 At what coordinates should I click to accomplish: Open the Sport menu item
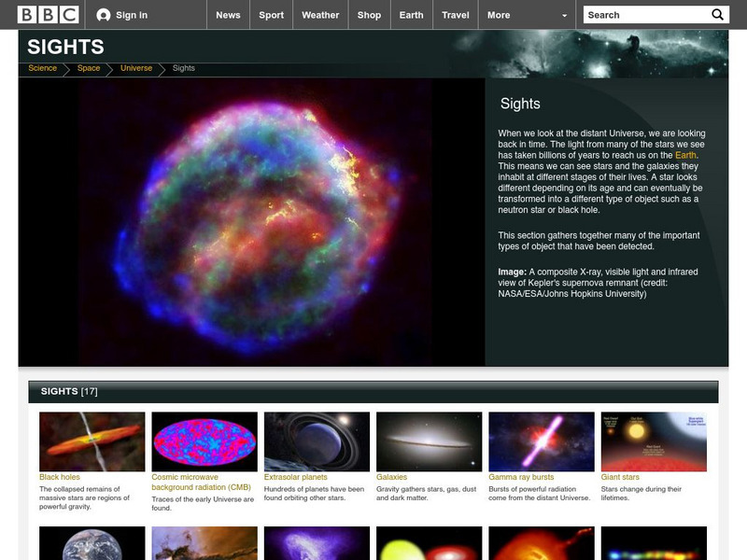tap(271, 15)
